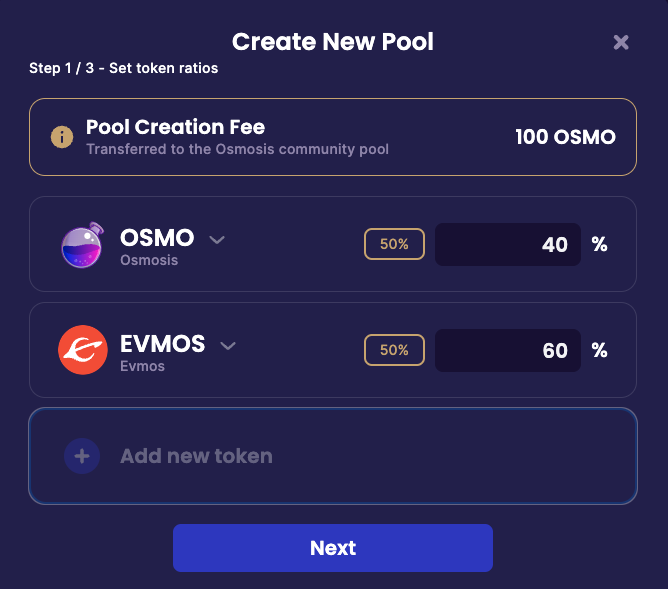Expand the EVMOS token dropdown chevron
668x589 pixels.
point(228,346)
